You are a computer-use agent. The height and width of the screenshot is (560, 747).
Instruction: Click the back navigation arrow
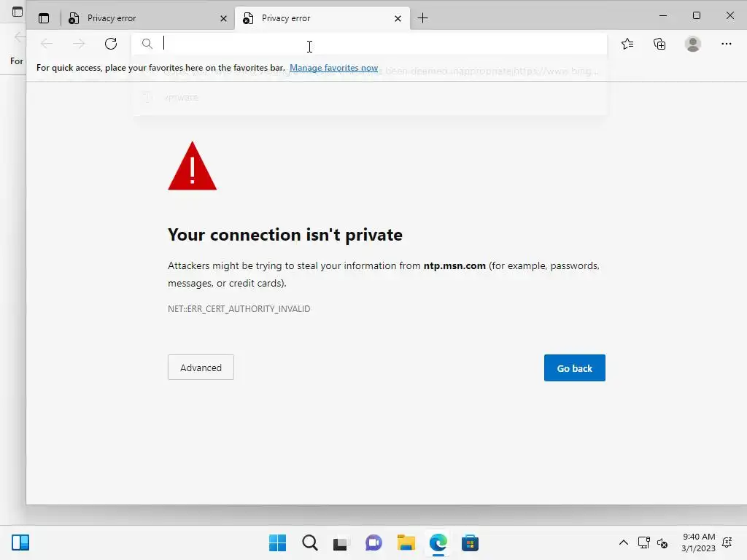(x=47, y=44)
